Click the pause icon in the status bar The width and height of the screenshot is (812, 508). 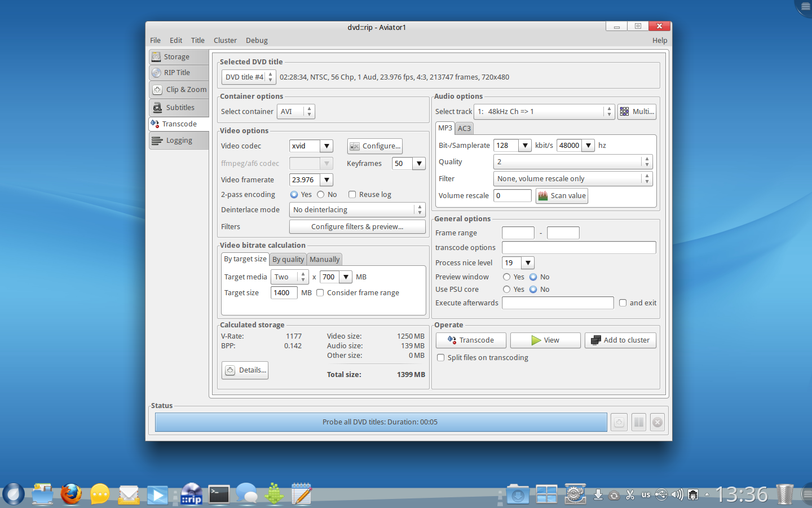[x=638, y=422]
